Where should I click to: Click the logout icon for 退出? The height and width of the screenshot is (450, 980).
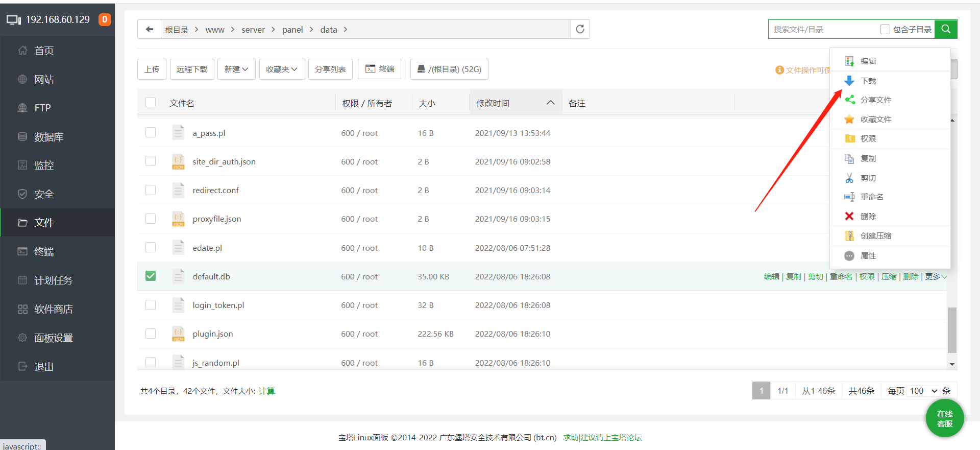point(22,366)
